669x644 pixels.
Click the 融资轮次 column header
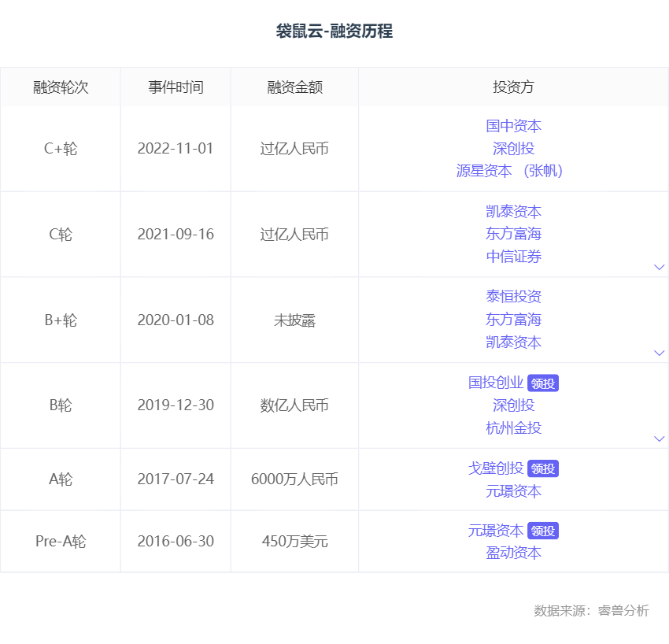[61, 87]
